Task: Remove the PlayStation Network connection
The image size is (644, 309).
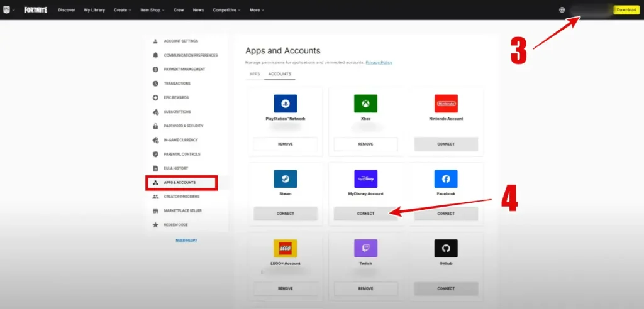Action: pos(286,144)
